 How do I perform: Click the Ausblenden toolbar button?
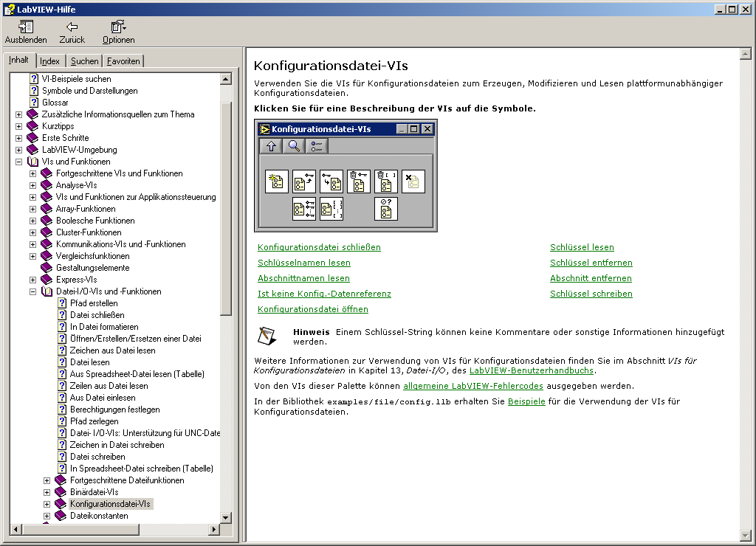pyautogui.click(x=26, y=32)
